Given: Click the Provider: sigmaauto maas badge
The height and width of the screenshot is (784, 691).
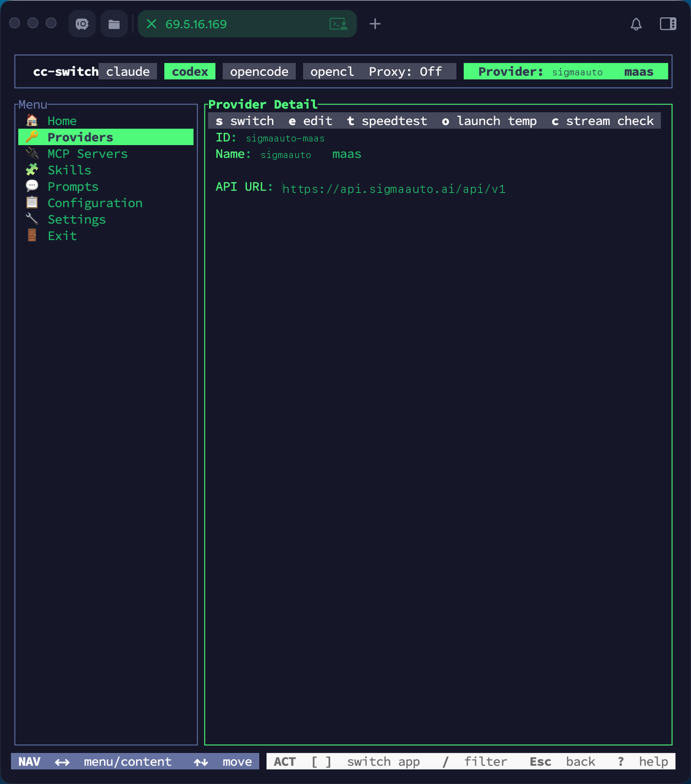Looking at the screenshot, I should click(x=565, y=72).
